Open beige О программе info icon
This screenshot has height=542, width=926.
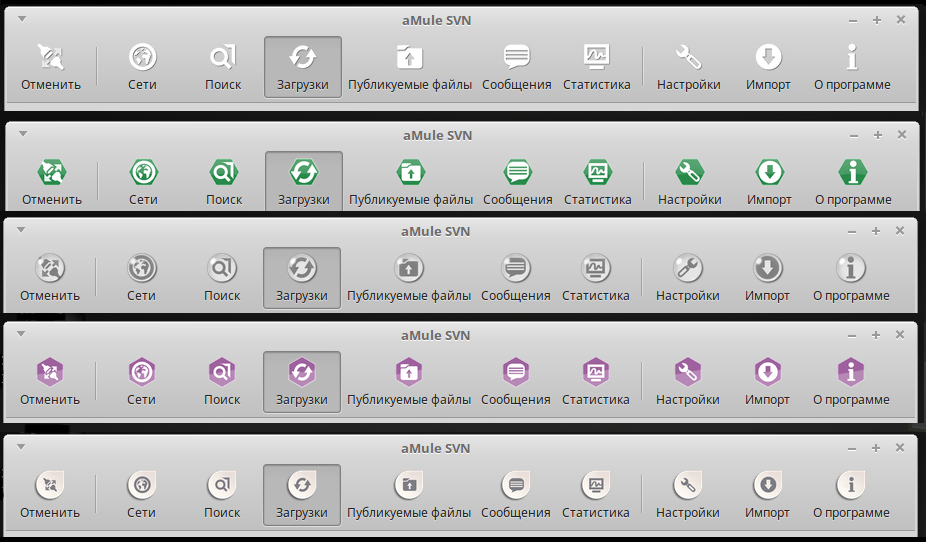coord(851,485)
